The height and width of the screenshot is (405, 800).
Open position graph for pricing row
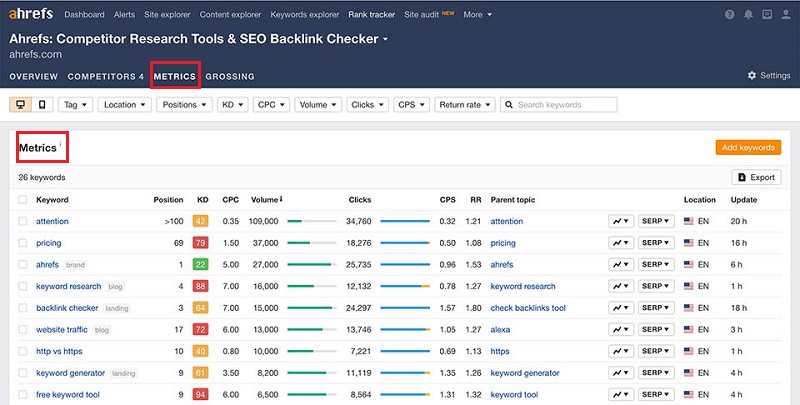click(x=621, y=243)
